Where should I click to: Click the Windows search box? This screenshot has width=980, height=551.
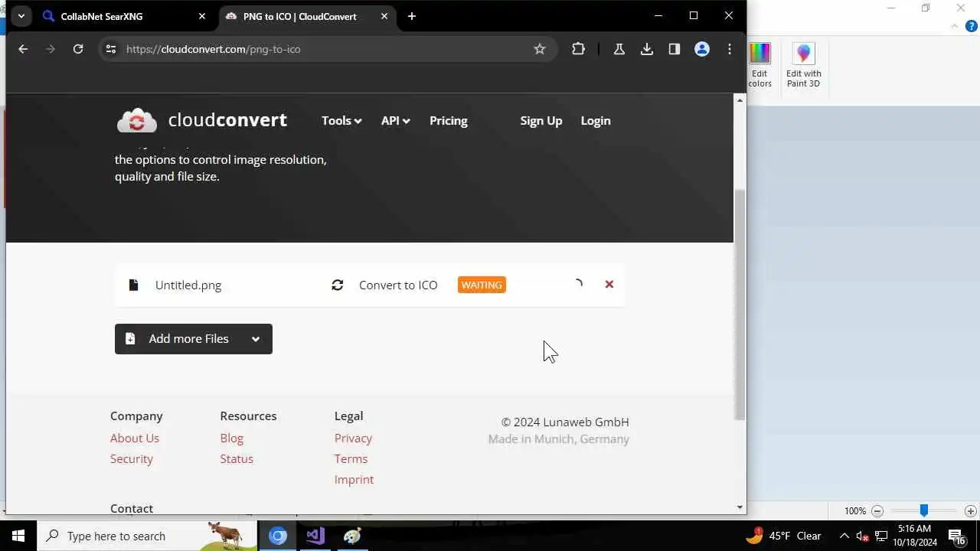pyautogui.click(x=147, y=536)
